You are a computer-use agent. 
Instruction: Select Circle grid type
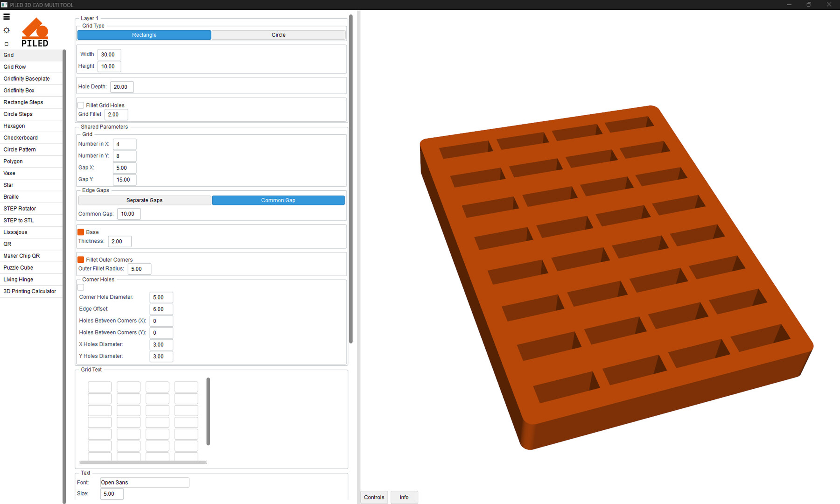(x=279, y=35)
